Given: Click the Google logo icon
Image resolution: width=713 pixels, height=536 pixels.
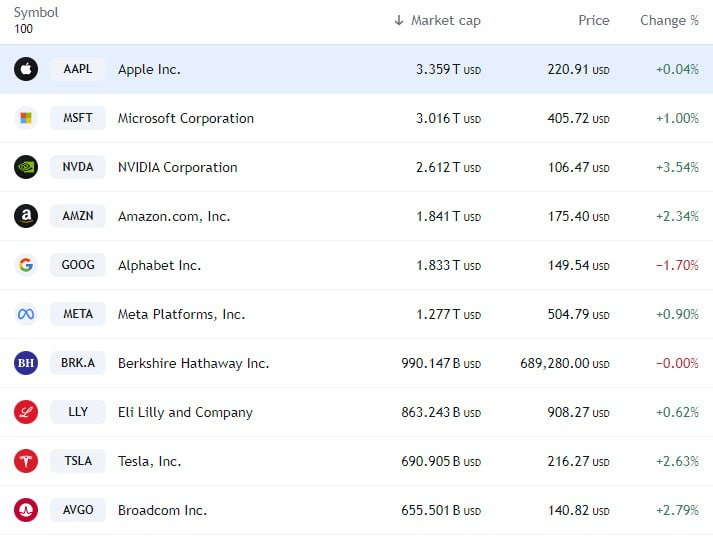Looking at the screenshot, I should click(x=26, y=265).
